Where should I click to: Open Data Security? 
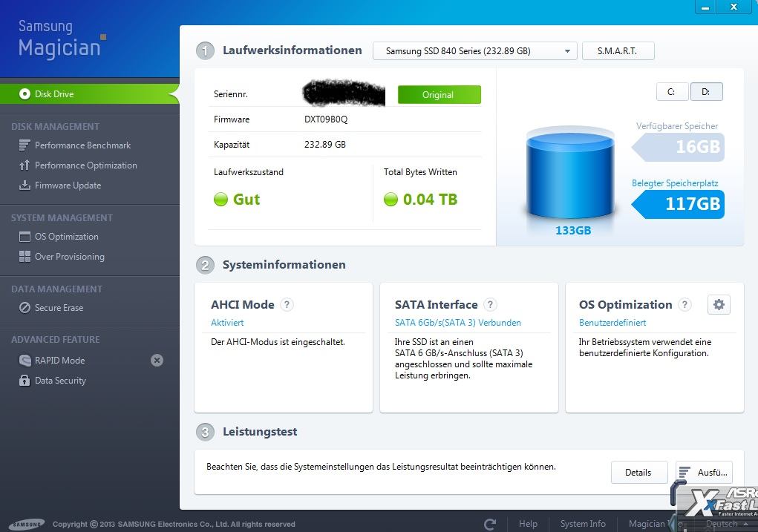tap(52, 381)
